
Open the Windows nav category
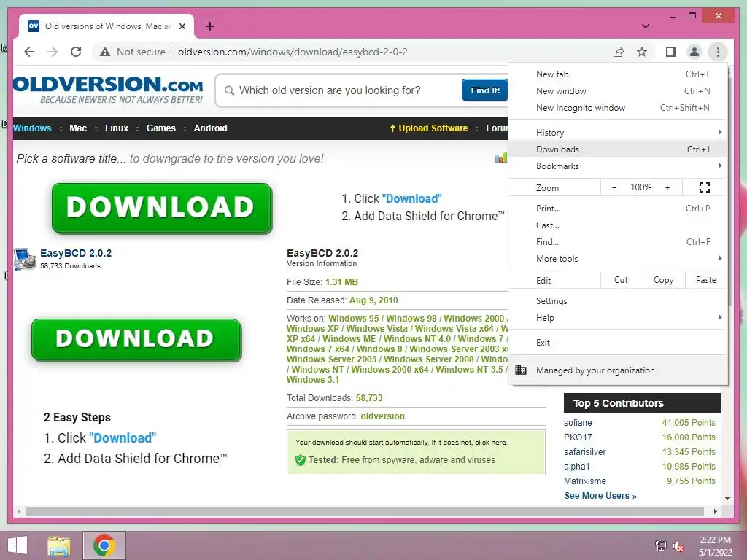click(32, 128)
